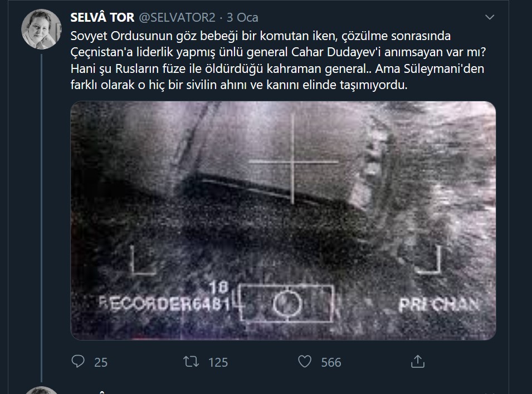Click the tweet text about Cahar Dudayev
The image size is (532, 394).
tap(278, 60)
